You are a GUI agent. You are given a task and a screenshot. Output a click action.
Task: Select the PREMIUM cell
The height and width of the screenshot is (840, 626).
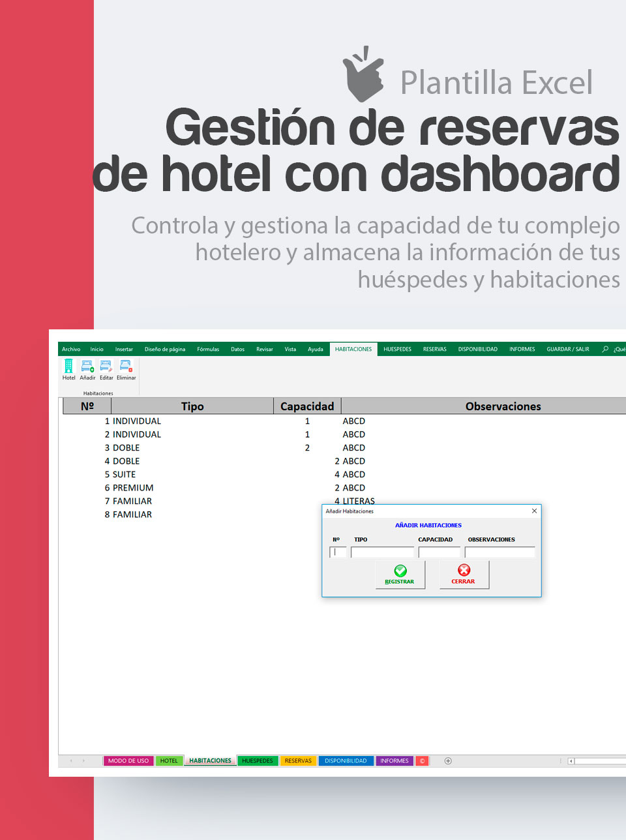point(133,488)
